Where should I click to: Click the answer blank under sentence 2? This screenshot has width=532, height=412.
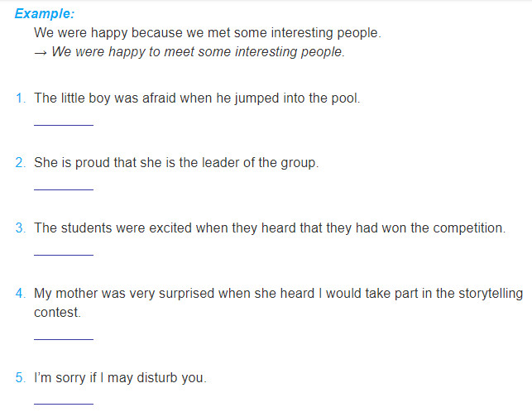pos(64,189)
